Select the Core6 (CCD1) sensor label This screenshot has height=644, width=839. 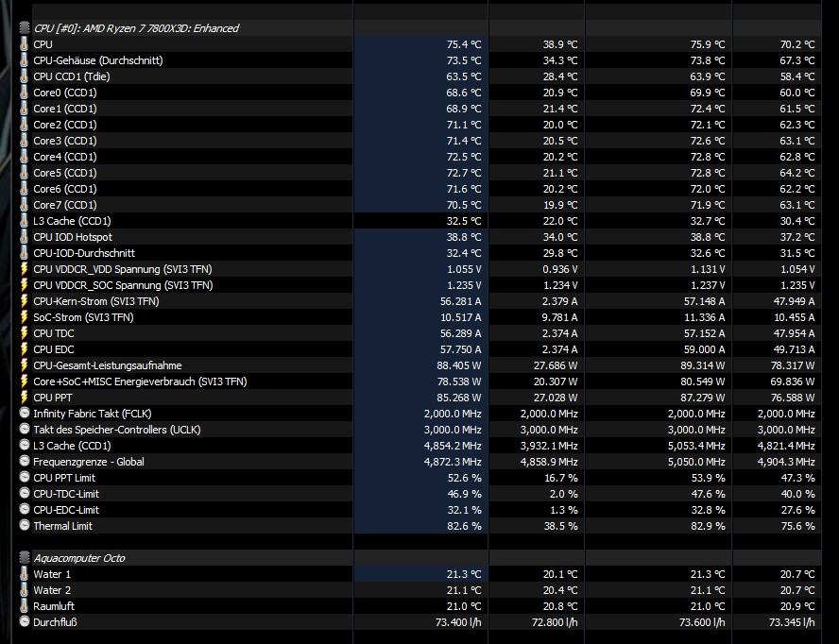click(x=65, y=189)
